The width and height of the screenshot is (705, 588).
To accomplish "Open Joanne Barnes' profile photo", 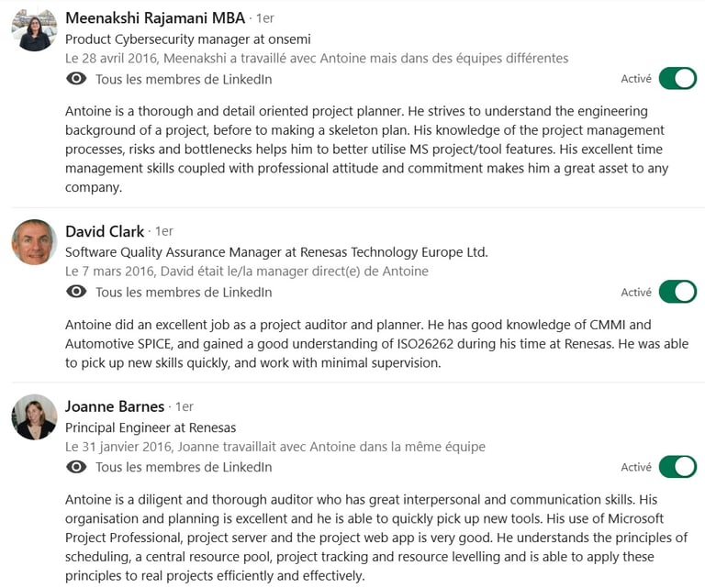I will [x=34, y=416].
